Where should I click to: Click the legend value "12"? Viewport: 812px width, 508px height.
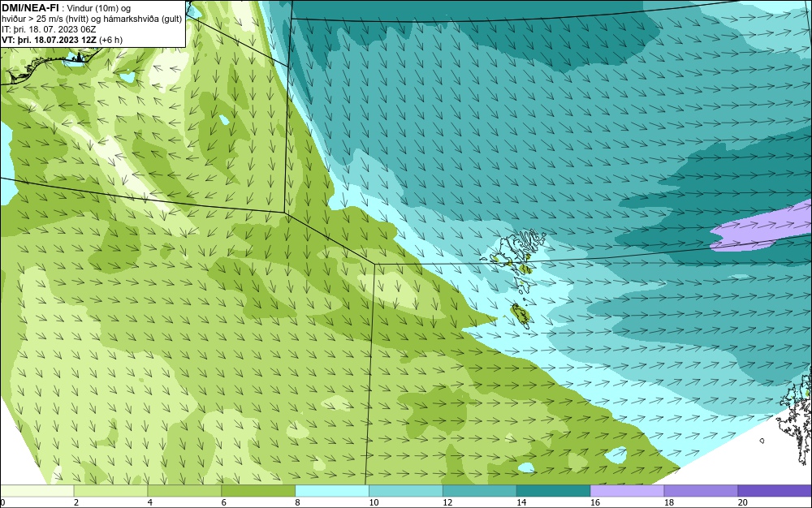[447, 502]
